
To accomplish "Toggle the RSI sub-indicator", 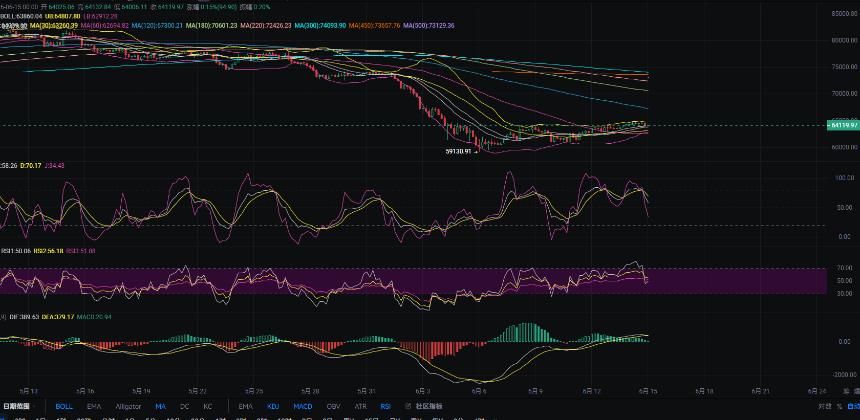I will 386,406.
